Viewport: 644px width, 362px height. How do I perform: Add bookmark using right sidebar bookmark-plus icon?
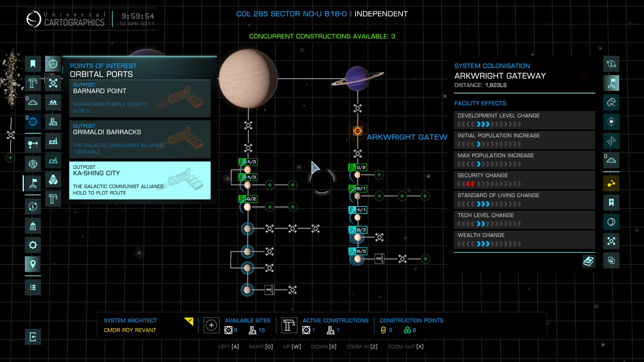click(x=611, y=202)
